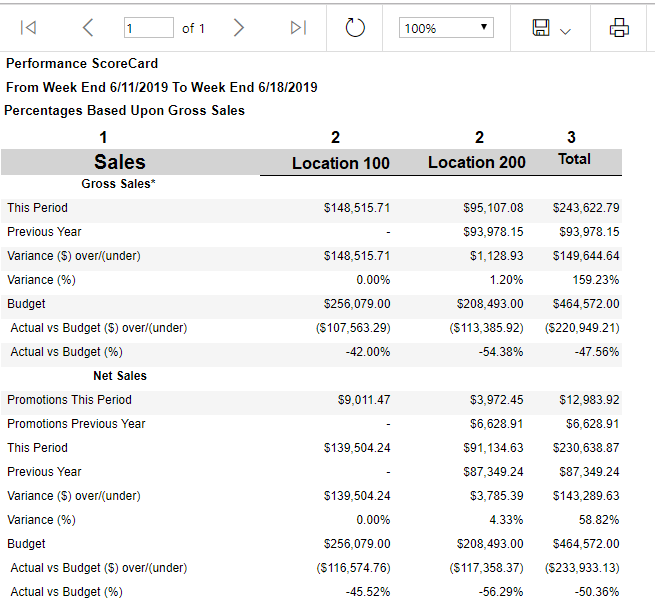Screen dimensions: 655x605
Task: Click the Location 200 column header
Action: (477, 162)
